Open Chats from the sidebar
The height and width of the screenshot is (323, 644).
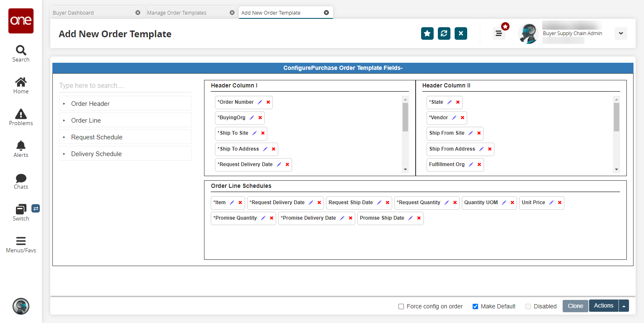[x=21, y=181]
